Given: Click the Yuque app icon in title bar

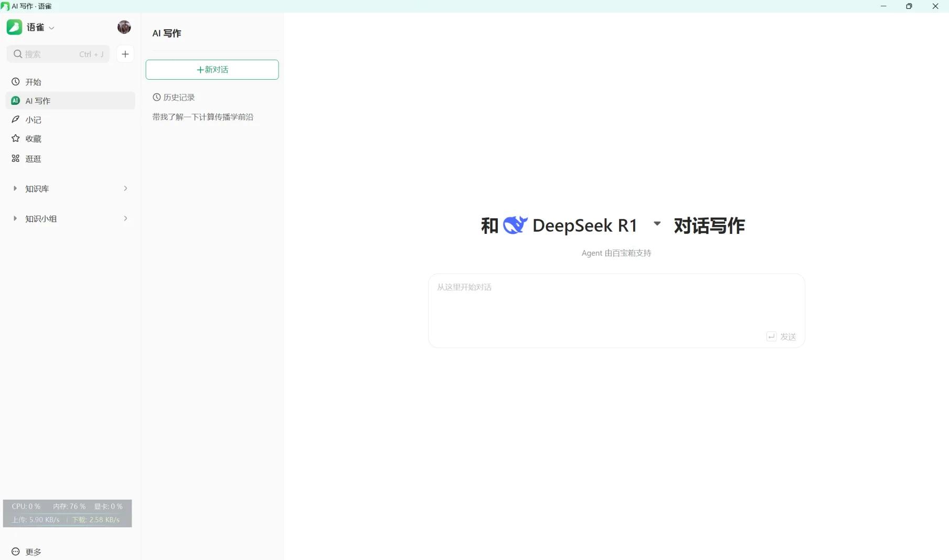Looking at the screenshot, I should [x=5, y=6].
